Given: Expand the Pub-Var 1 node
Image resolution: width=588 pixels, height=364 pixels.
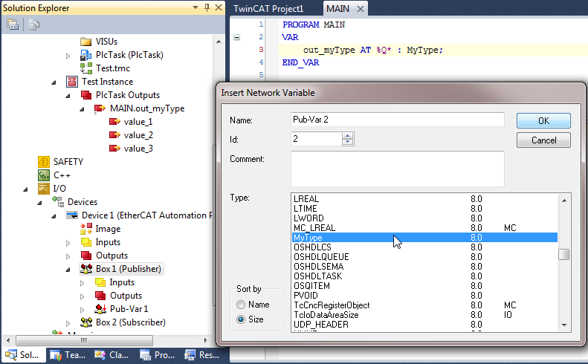Looking at the screenshot, I should click(82, 310).
